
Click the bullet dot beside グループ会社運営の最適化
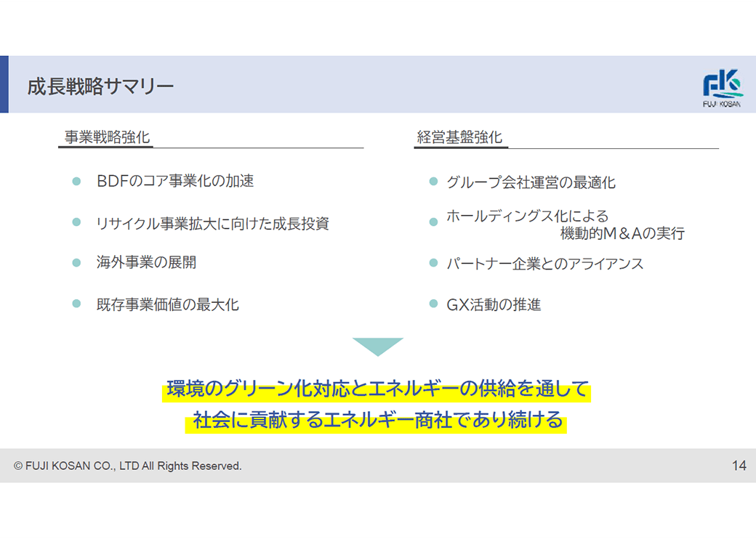[x=433, y=182]
